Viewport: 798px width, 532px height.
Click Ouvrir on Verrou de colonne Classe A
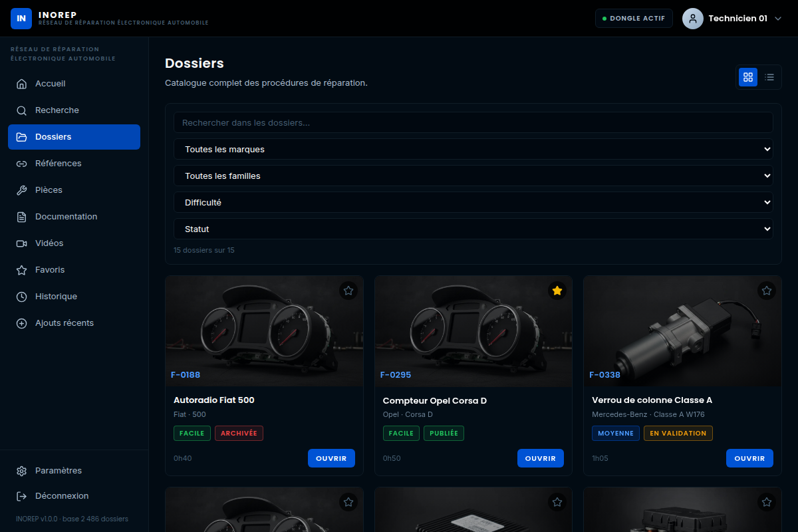point(749,458)
